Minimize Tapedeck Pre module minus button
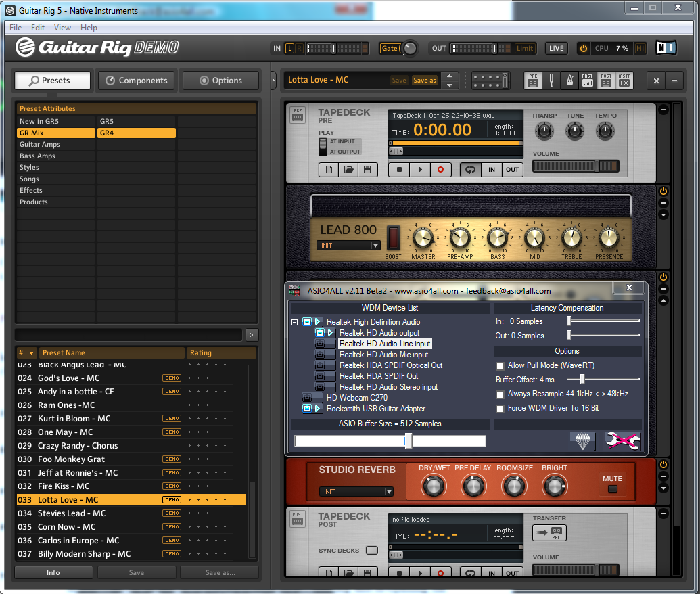The height and width of the screenshot is (594, 700). click(663, 110)
